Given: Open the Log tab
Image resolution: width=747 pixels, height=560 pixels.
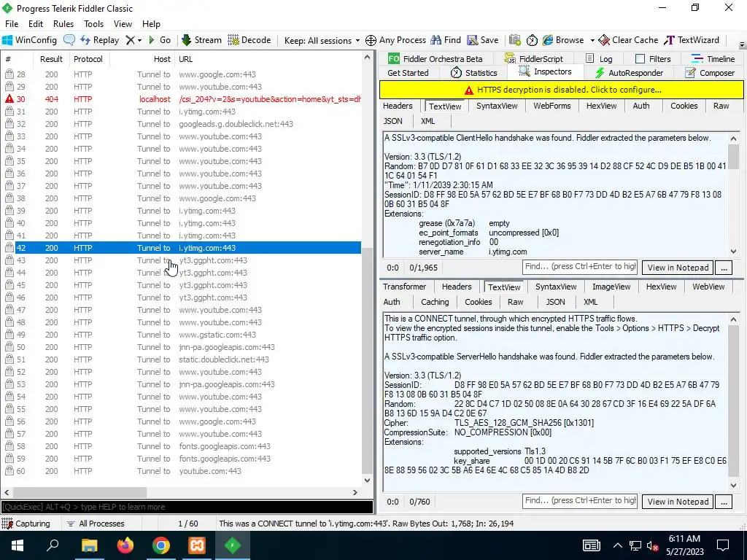Looking at the screenshot, I should [599, 58].
